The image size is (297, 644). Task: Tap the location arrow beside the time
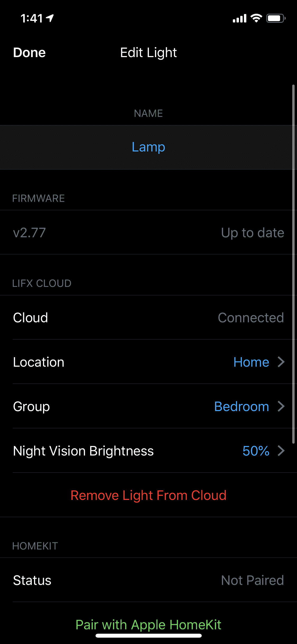coord(50,18)
